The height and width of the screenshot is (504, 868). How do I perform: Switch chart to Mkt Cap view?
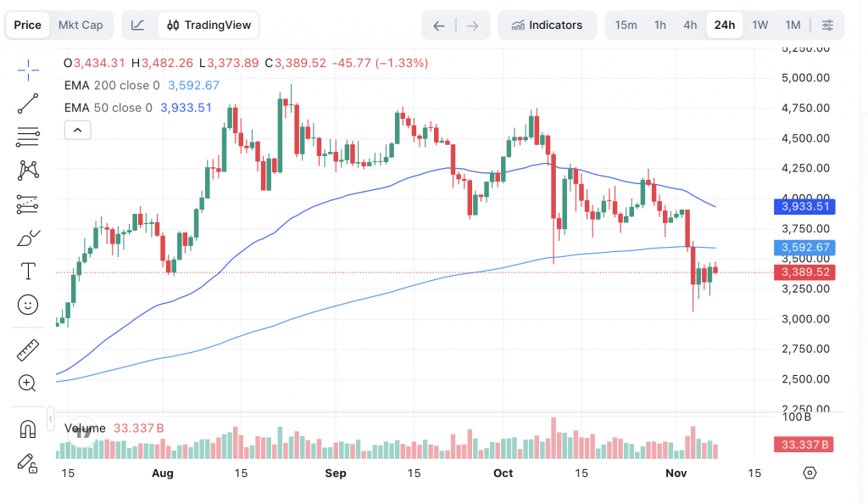81,25
